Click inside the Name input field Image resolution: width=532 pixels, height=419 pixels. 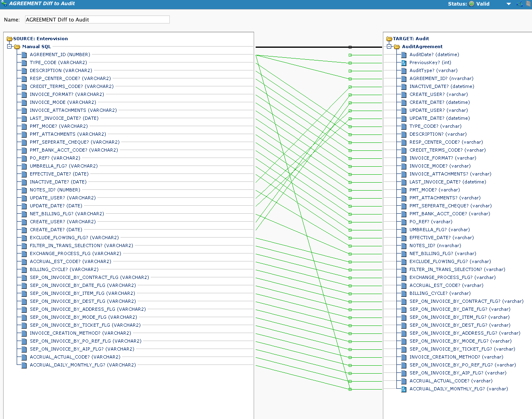click(x=97, y=19)
